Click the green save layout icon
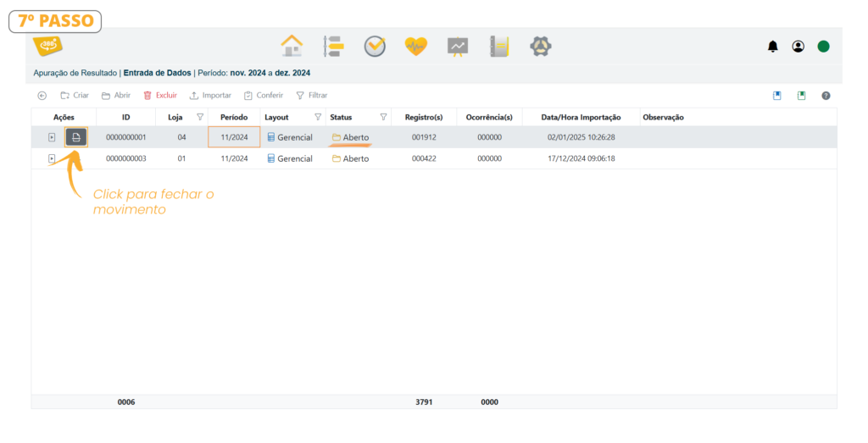Image resolution: width=868 pixels, height=443 pixels. [x=802, y=96]
